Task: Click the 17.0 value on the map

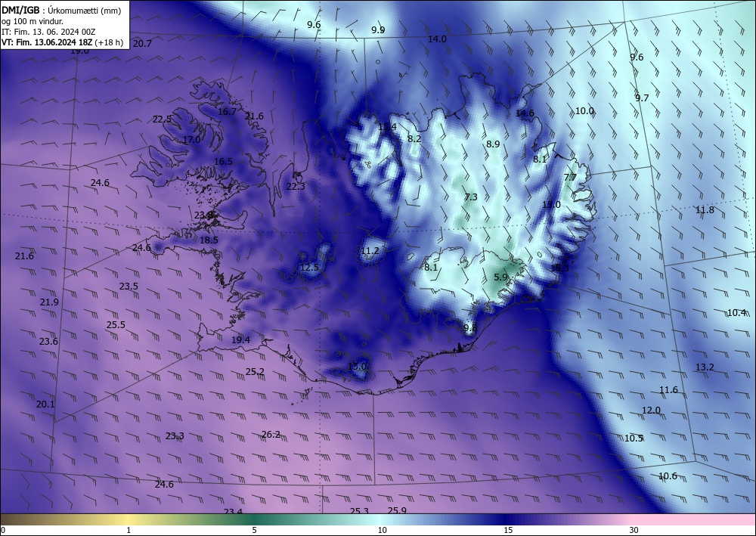Action: click(191, 140)
